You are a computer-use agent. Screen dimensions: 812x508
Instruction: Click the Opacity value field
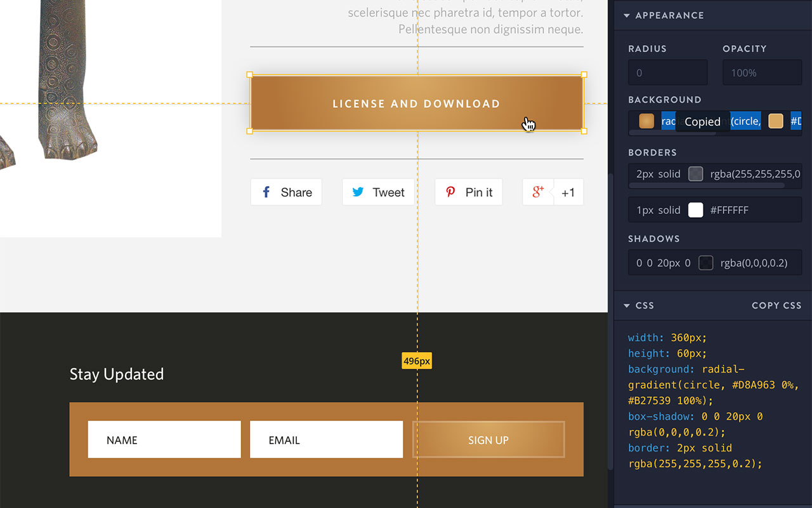[x=762, y=73]
